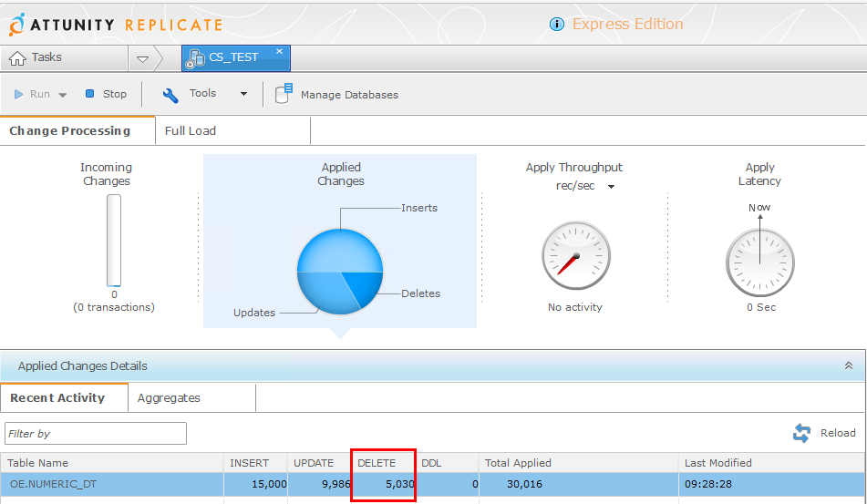This screenshot has height=504, width=867.
Task: Close the CS_TEST tab
Action: [279, 51]
